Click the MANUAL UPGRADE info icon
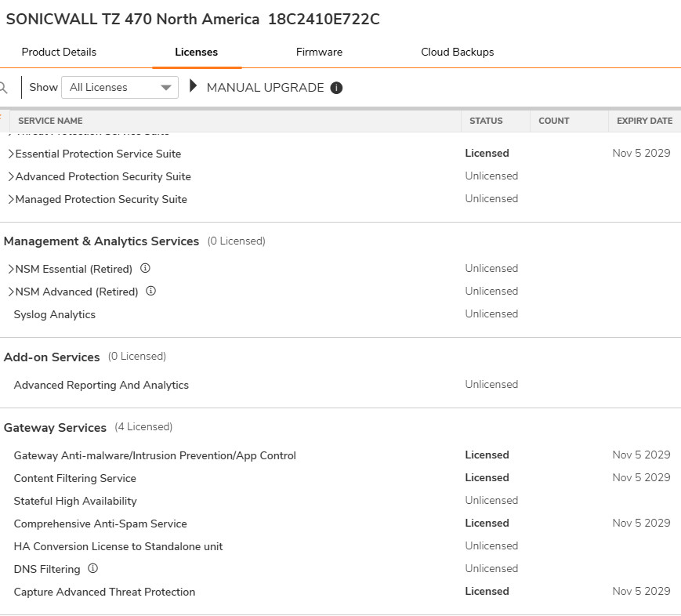The image size is (681, 616). tap(336, 88)
